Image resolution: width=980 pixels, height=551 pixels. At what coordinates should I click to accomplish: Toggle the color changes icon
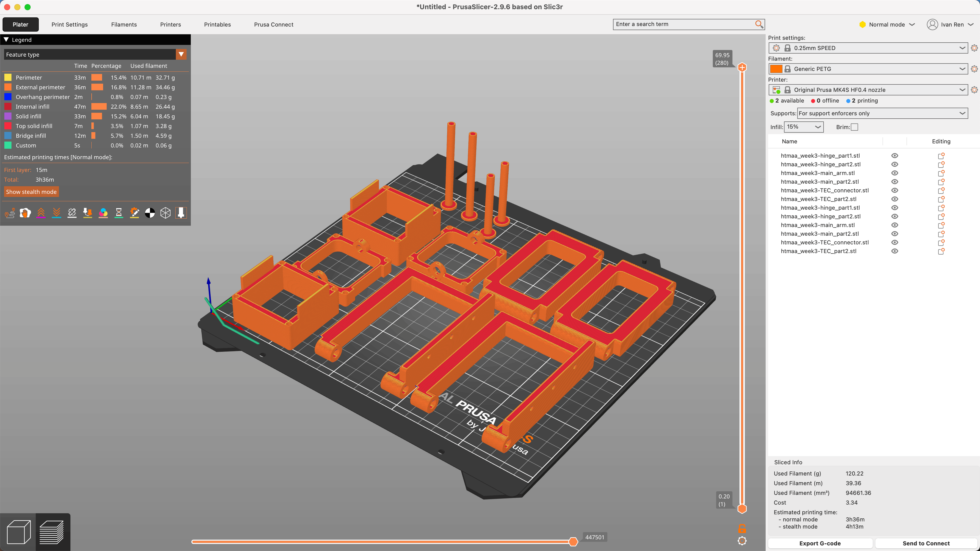[x=103, y=213]
